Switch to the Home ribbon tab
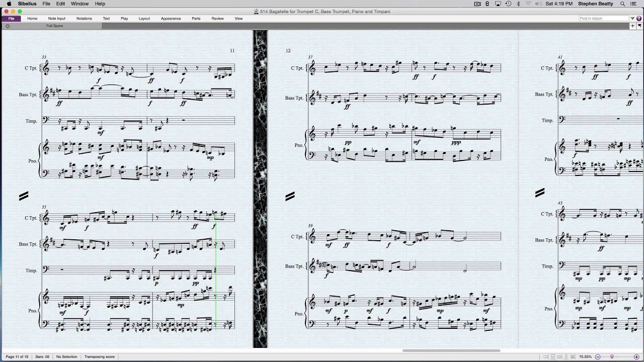This screenshot has height=362, width=644. coord(32,19)
